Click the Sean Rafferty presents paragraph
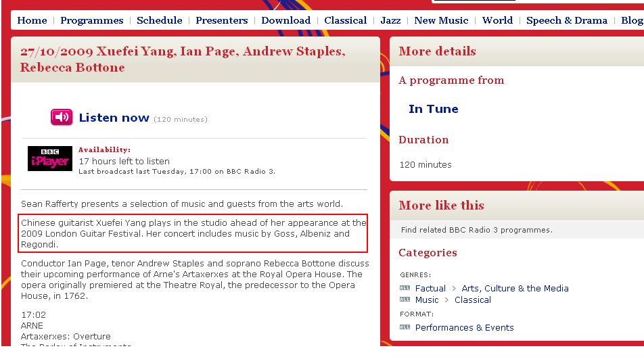 click(182, 204)
